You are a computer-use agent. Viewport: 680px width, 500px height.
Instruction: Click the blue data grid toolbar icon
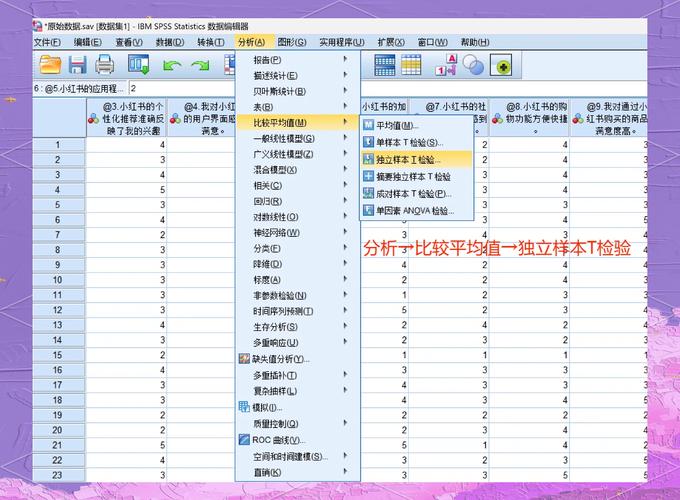coord(385,65)
